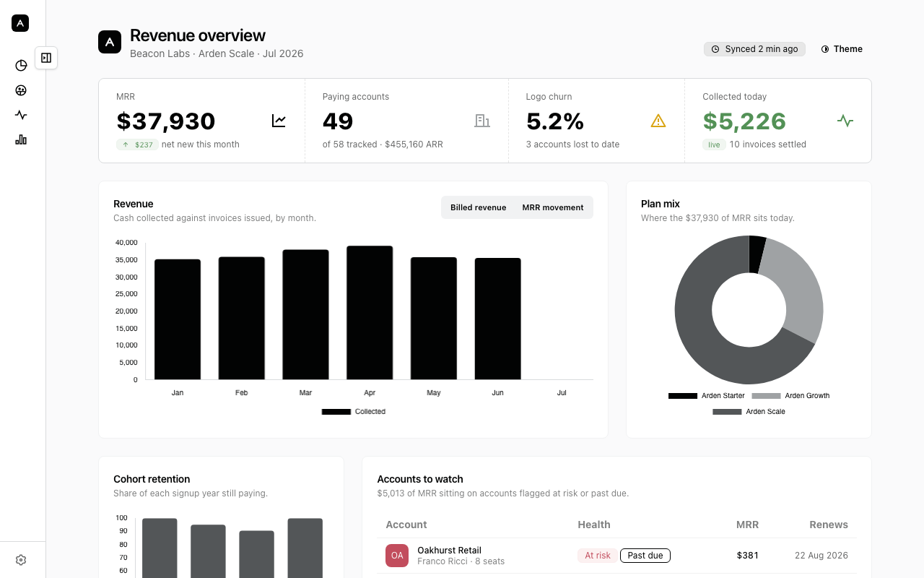This screenshot has height=578, width=924.
Task: Click the Arden Starter black donut segment
Action: (x=757, y=254)
